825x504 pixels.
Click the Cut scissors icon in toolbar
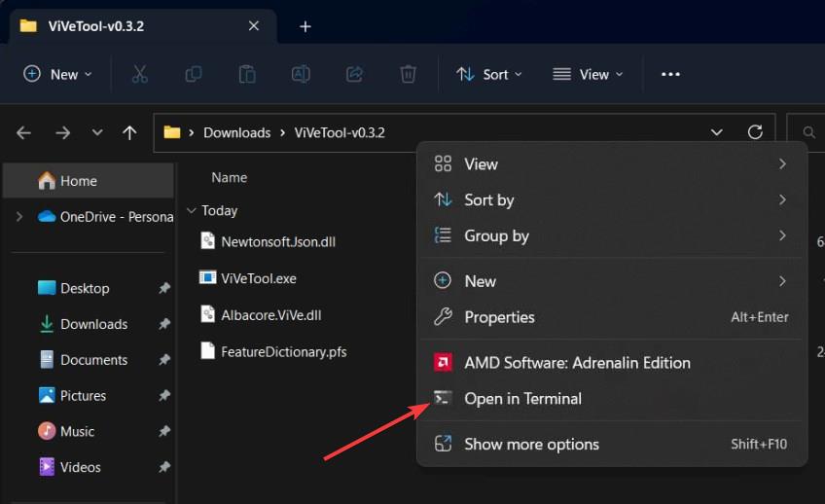139,74
